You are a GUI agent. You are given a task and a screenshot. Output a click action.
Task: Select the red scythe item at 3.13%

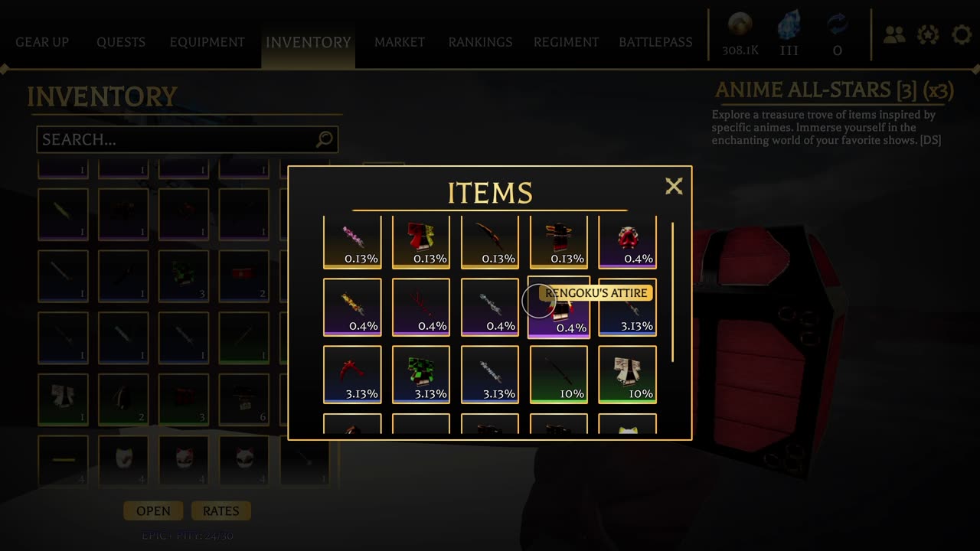click(352, 374)
